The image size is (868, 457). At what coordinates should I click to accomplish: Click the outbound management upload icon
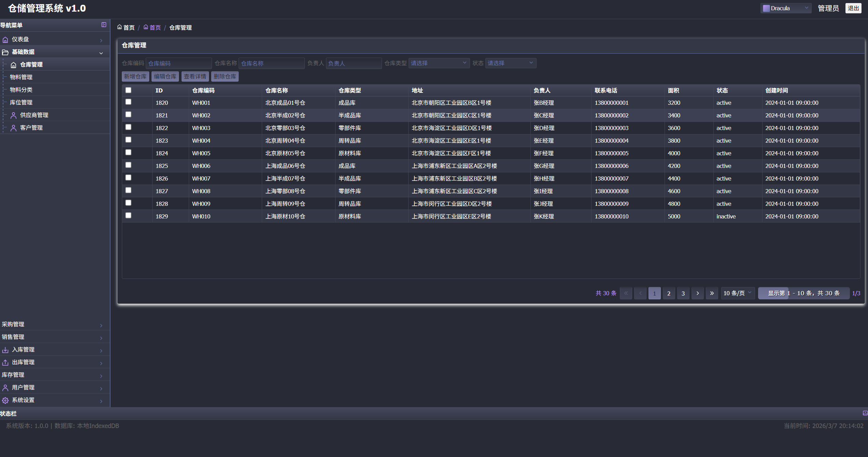[5, 362]
